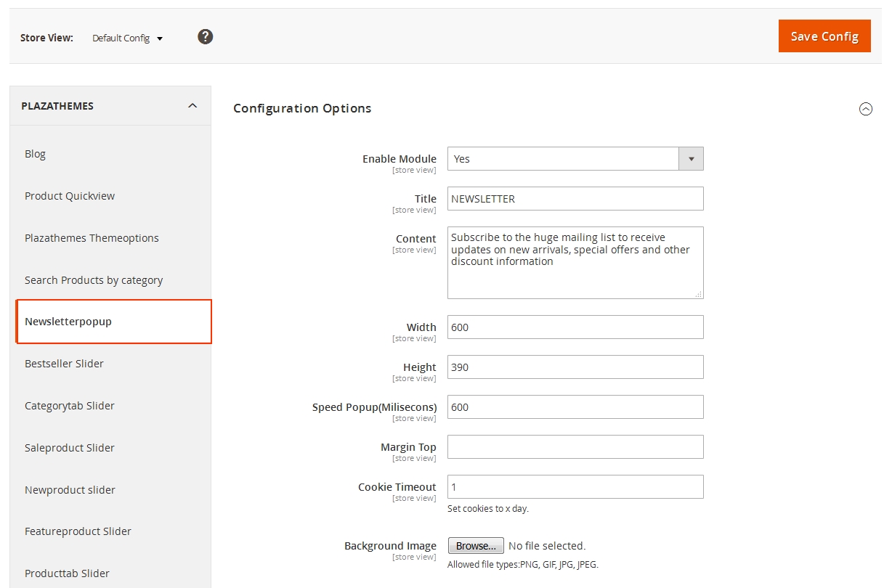Open the Store View Default Config dropdown
The width and height of the screenshot is (892, 588).
tap(128, 38)
